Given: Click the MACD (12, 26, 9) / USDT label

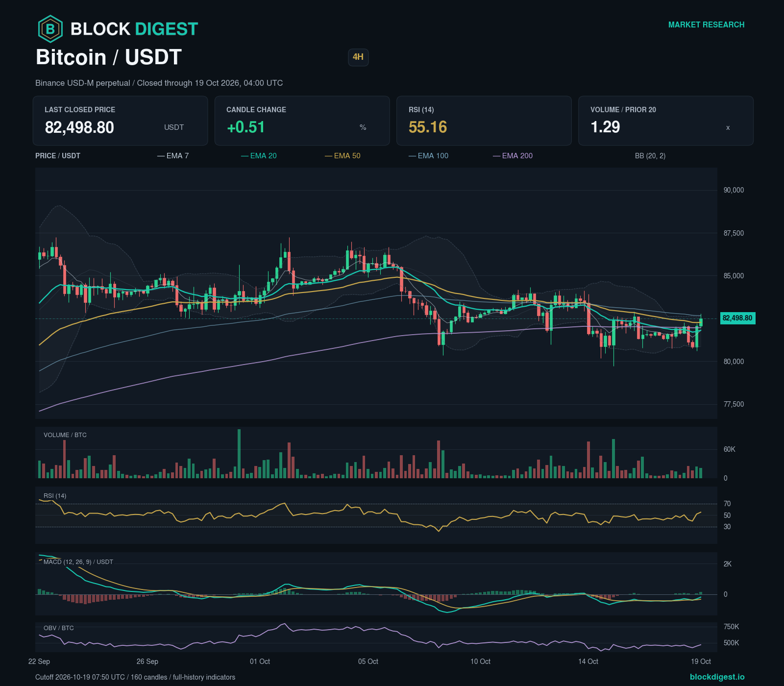Looking at the screenshot, I should pos(78,562).
